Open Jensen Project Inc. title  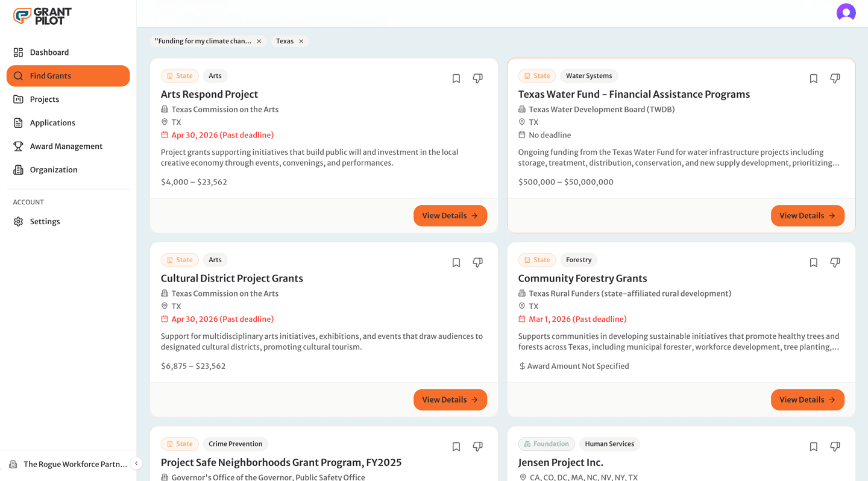(561, 463)
